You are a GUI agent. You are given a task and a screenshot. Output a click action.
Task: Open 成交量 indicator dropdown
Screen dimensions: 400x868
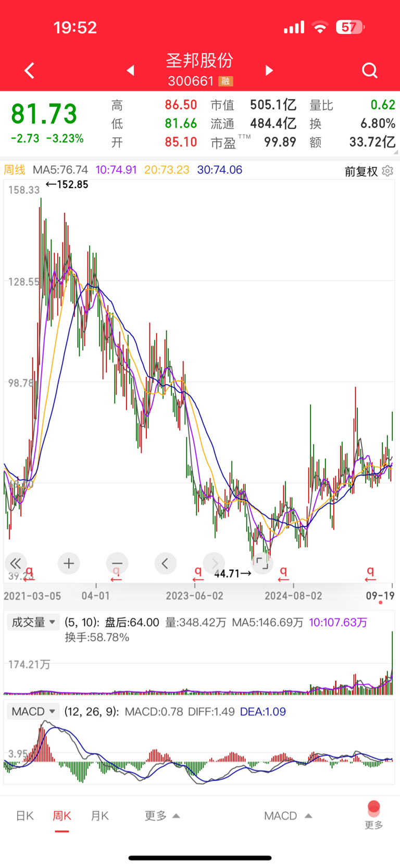tap(33, 622)
